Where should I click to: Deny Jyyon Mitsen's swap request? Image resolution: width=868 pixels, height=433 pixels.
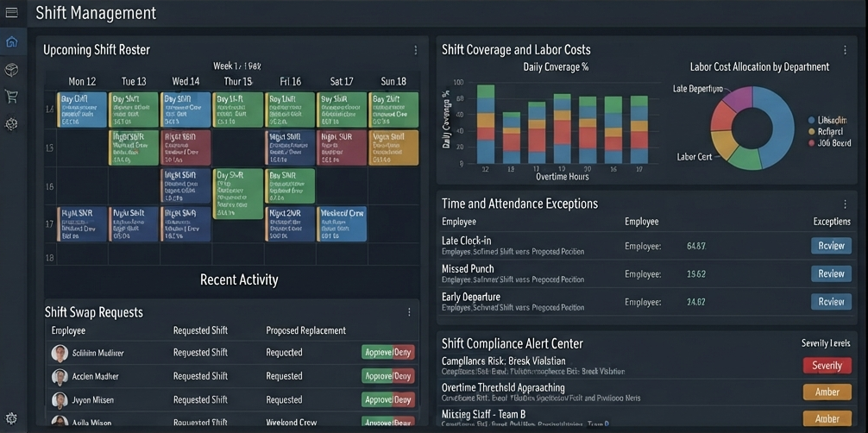(404, 399)
